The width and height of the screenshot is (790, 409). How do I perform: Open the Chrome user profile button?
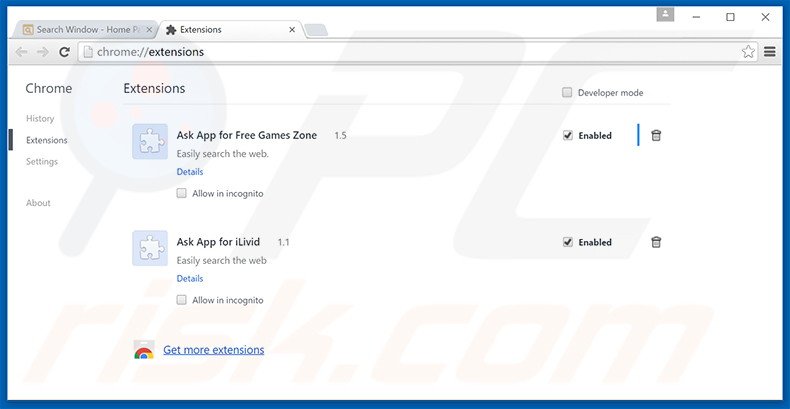click(665, 15)
